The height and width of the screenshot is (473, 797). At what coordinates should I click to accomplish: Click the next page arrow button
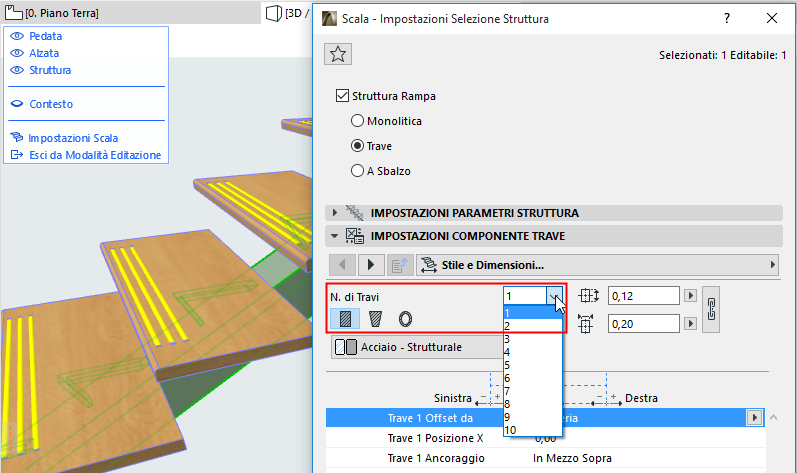(371, 265)
